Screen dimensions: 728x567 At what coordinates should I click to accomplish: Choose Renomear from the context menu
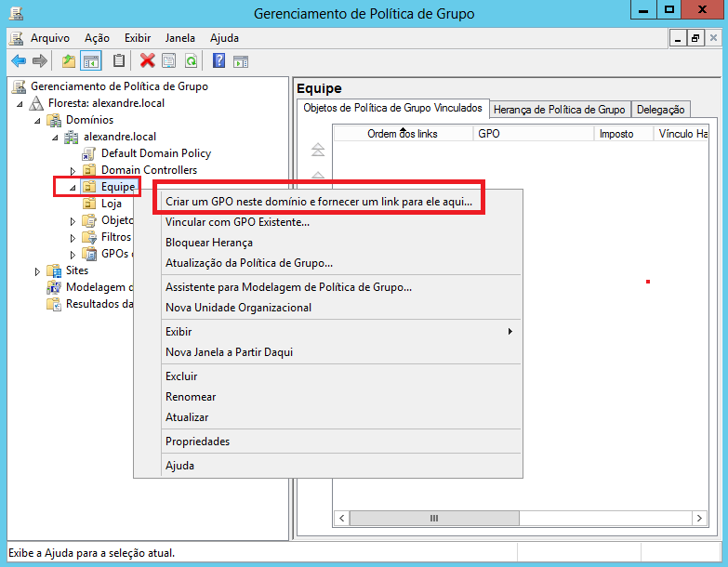click(x=341, y=397)
